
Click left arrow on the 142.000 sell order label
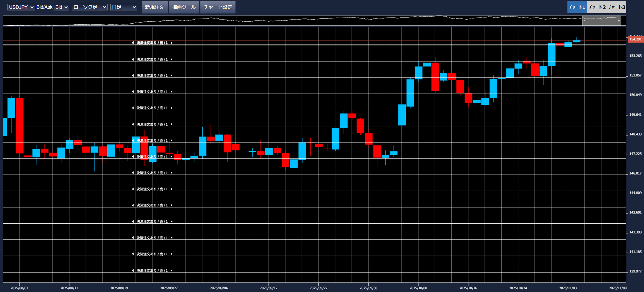pos(133,238)
